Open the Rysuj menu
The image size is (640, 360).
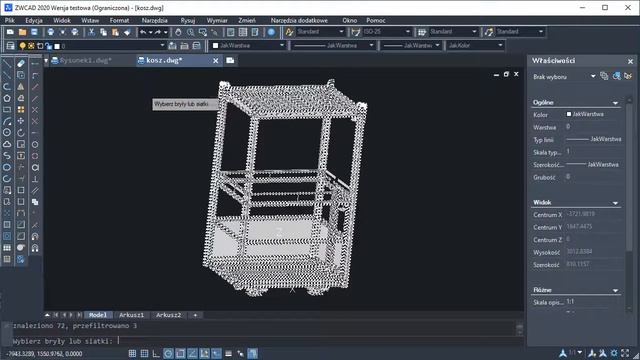click(x=188, y=20)
